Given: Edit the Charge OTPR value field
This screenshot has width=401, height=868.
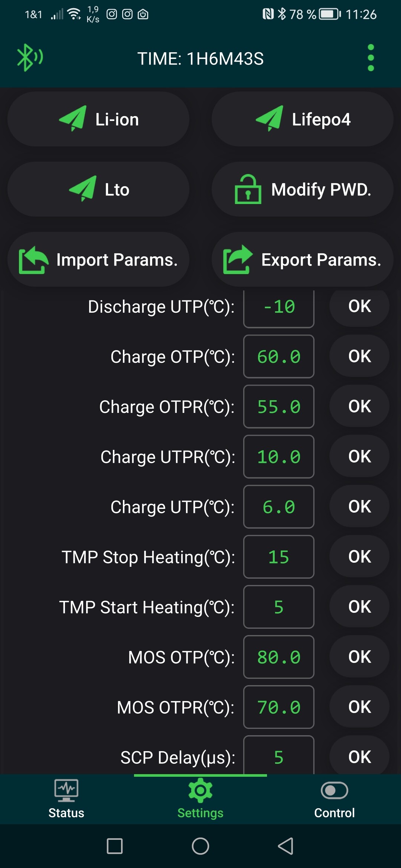Looking at the screenshot, I should pos(279,407).
